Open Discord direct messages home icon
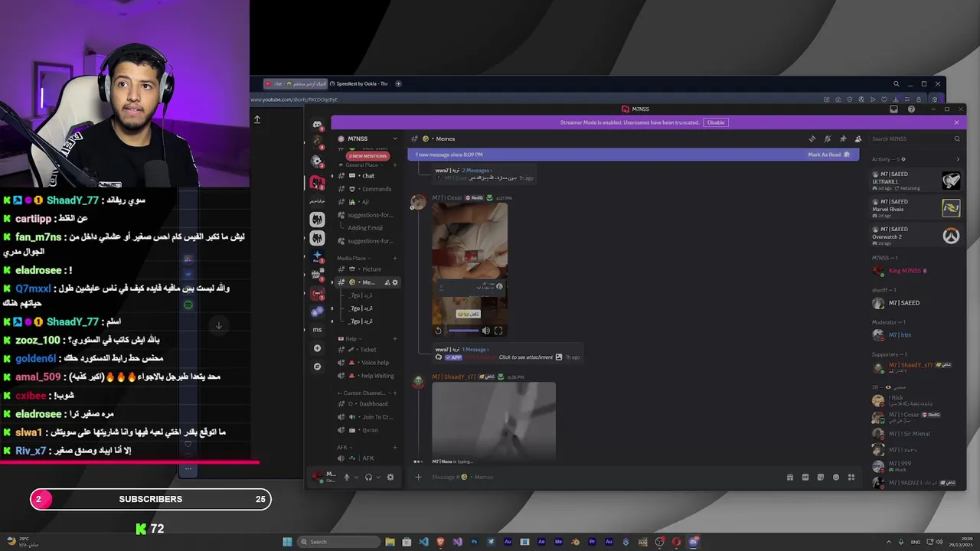 click(x=317, y=124)
